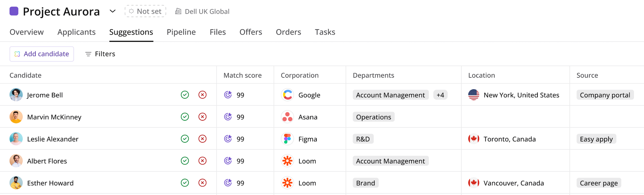Accept Albert Flores using the check circle
The width and height of the screenshot is (644, 195).
point(185,161)
